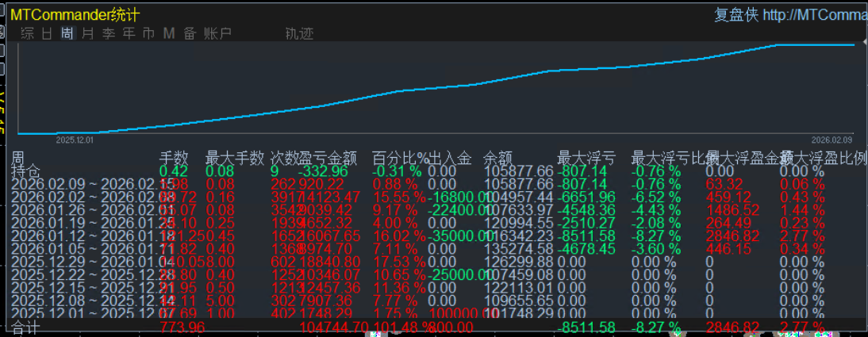The image size is (868, 337).
Task: Open the MTCommander website link
Action: [815, 15]
